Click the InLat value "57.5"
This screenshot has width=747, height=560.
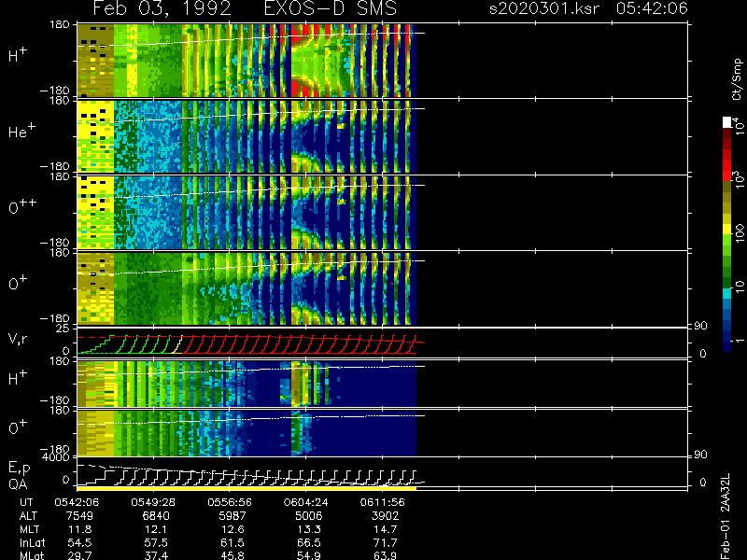pos(157,542)
